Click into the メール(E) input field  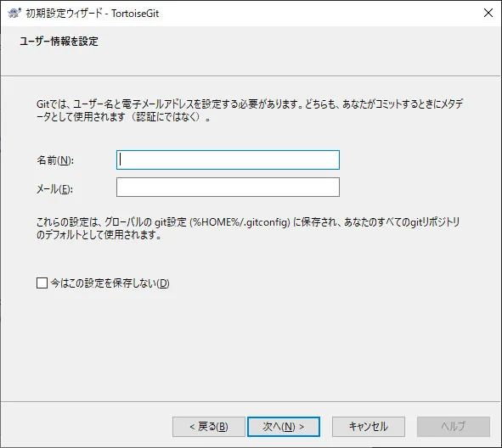(228, 187)
